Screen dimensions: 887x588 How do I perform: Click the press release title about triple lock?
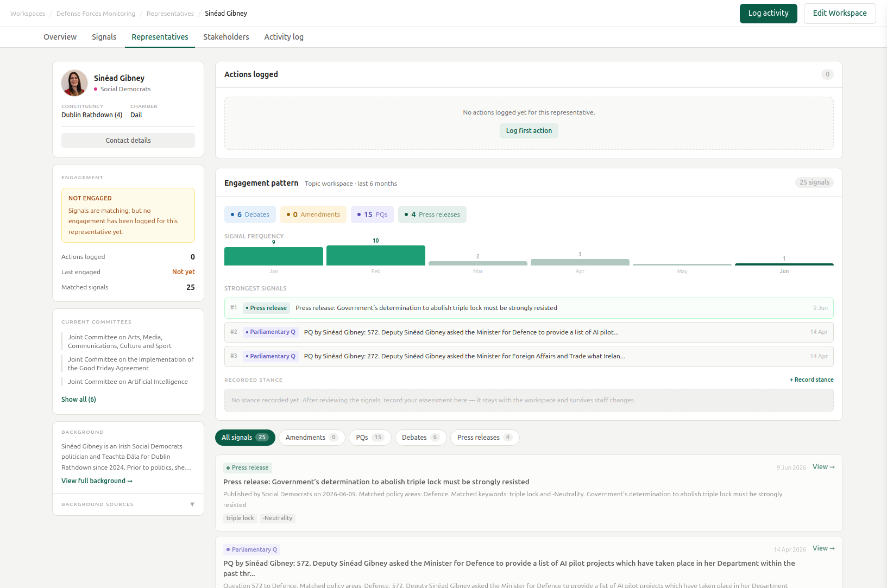pos(376,482)
